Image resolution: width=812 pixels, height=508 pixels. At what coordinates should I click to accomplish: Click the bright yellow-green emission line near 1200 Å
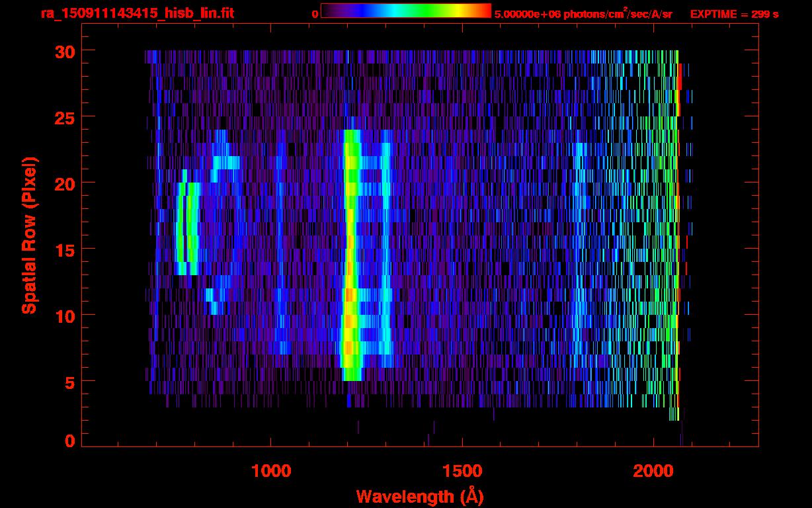tap(350, 251)
